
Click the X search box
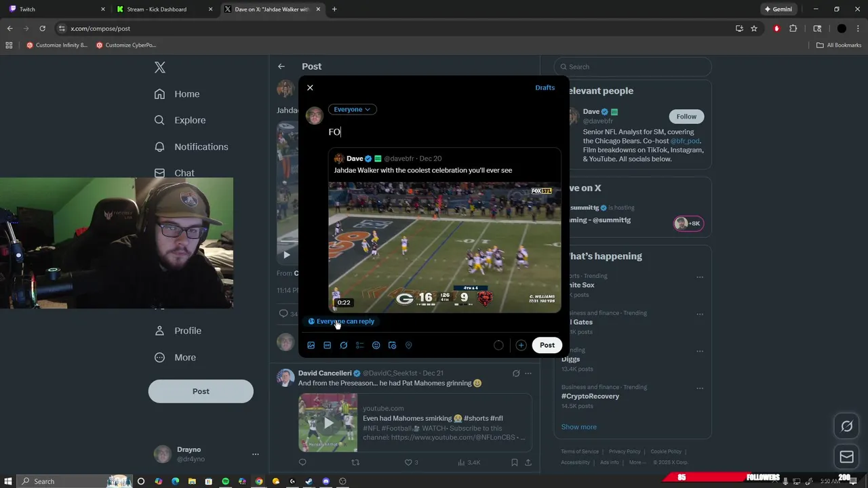(x=633, y=66)
